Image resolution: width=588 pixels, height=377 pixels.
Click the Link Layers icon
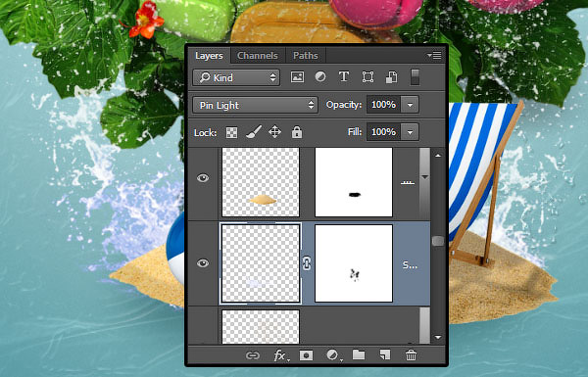pyautogui.click(x=253, y=355)
